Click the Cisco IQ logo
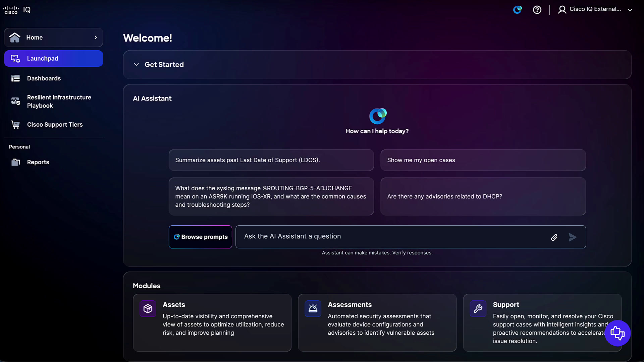Screen dimensions: 644x362 [17, 10]
